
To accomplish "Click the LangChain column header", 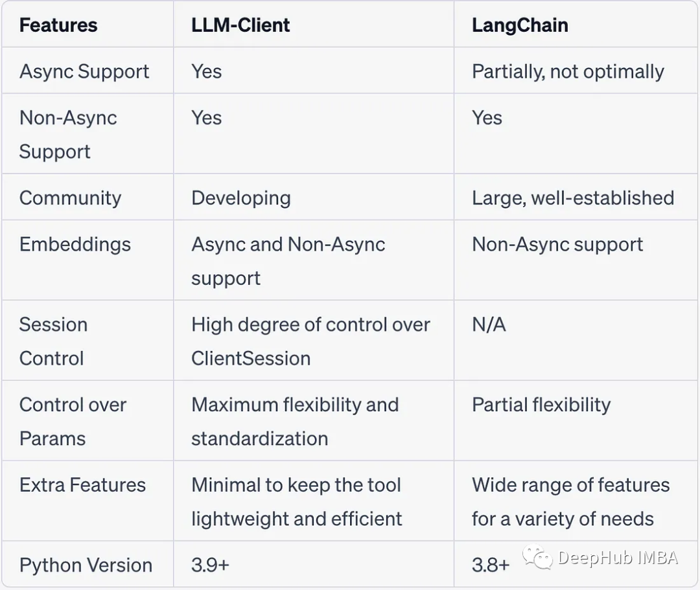I will pyautogui.click(x=520, y=25).
